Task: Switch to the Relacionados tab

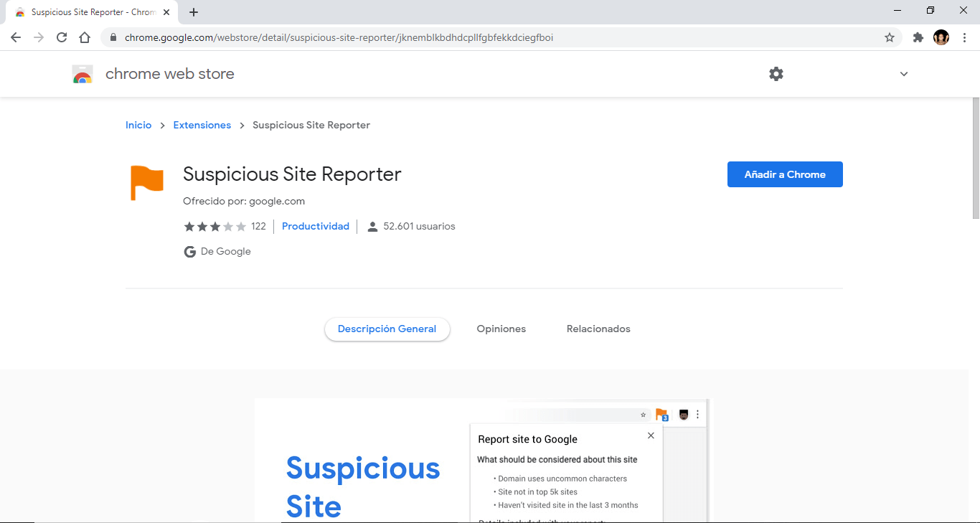Action: 598,329
